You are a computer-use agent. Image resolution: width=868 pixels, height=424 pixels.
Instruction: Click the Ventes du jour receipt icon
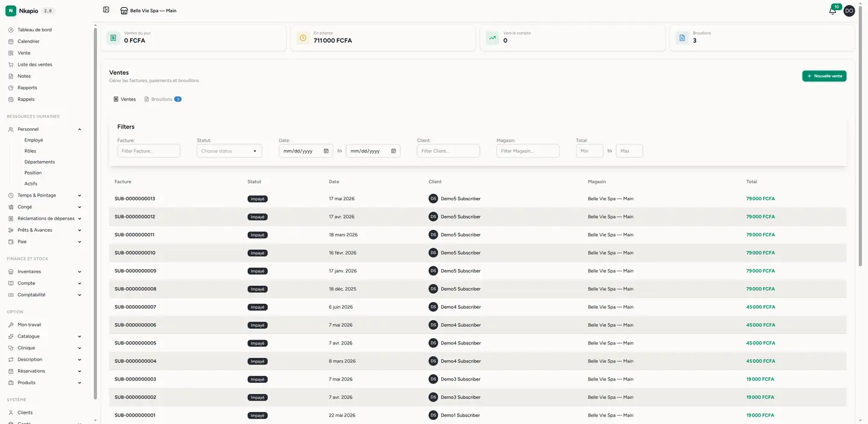113,38
